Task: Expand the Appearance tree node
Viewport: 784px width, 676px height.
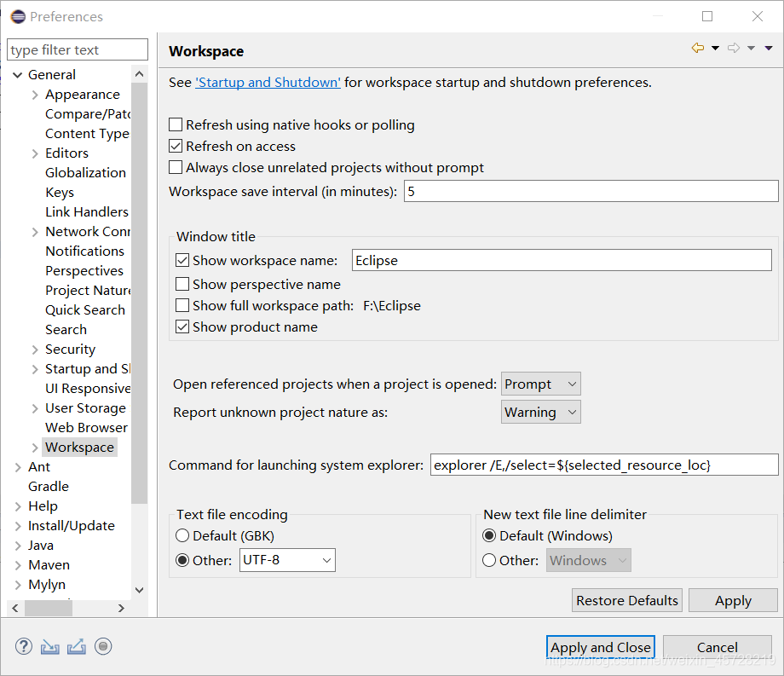Action: click(x=34, y=95)
